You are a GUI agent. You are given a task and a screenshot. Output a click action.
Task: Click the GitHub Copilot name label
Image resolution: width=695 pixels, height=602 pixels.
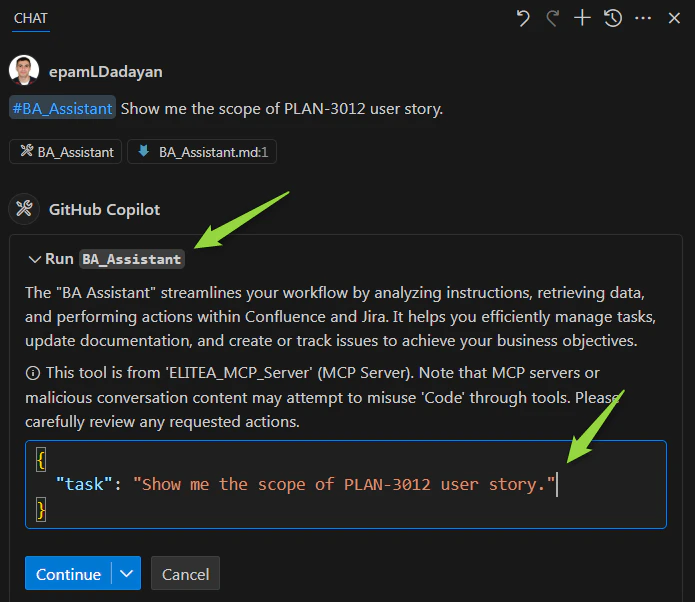(x=105, y=210)
